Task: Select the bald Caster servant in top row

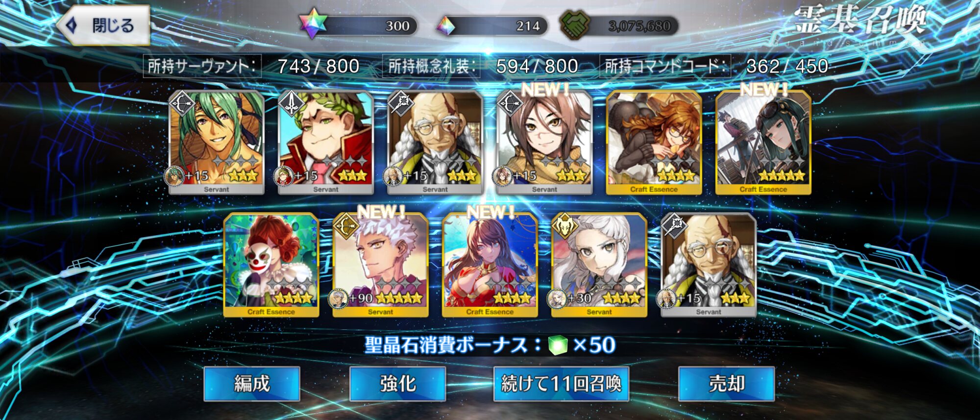Action: [x=435, y=143]
